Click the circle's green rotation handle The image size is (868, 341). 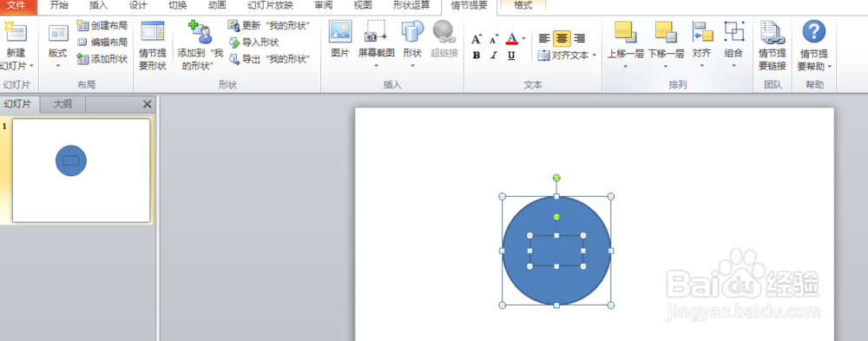(x=556, y=178)
